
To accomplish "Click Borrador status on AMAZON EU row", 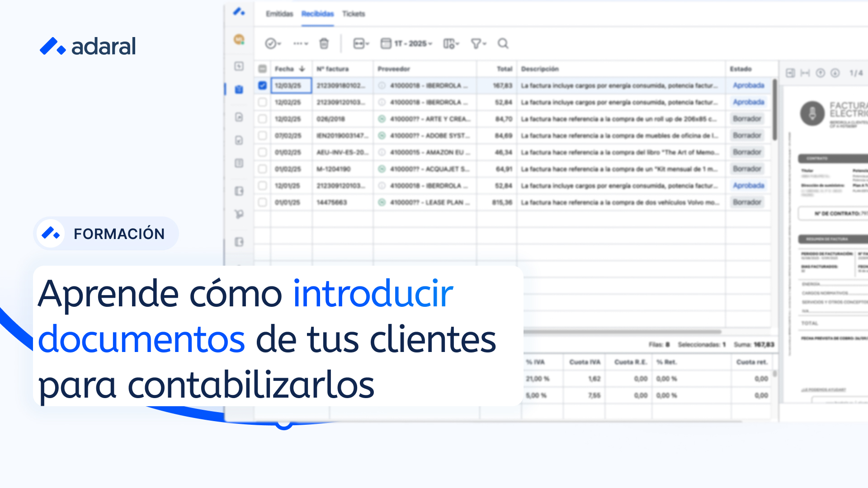I will pos(747,152).
